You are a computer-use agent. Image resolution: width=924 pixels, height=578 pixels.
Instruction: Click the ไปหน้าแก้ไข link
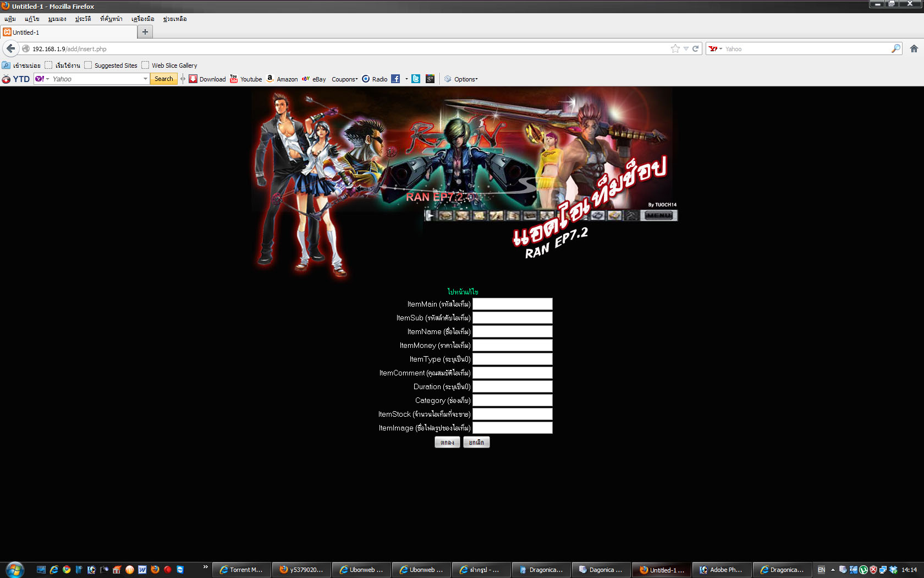coord(463,292)
